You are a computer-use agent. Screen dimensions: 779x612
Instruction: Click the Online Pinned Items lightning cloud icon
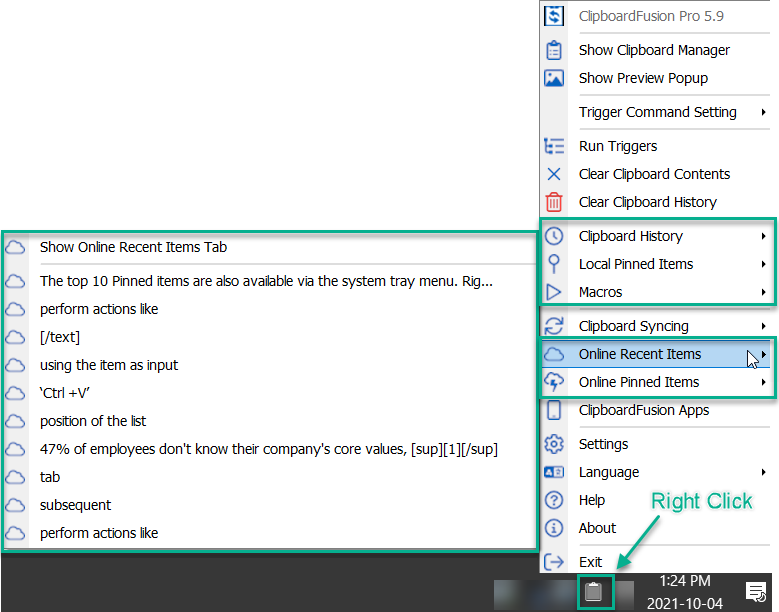pos(553,382)
